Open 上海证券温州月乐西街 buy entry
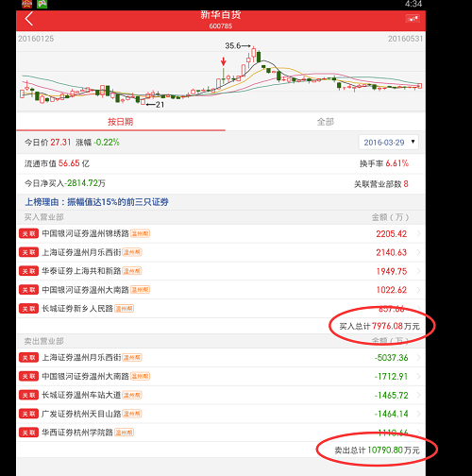The image size is (472, 476). [x=221, y=252]
